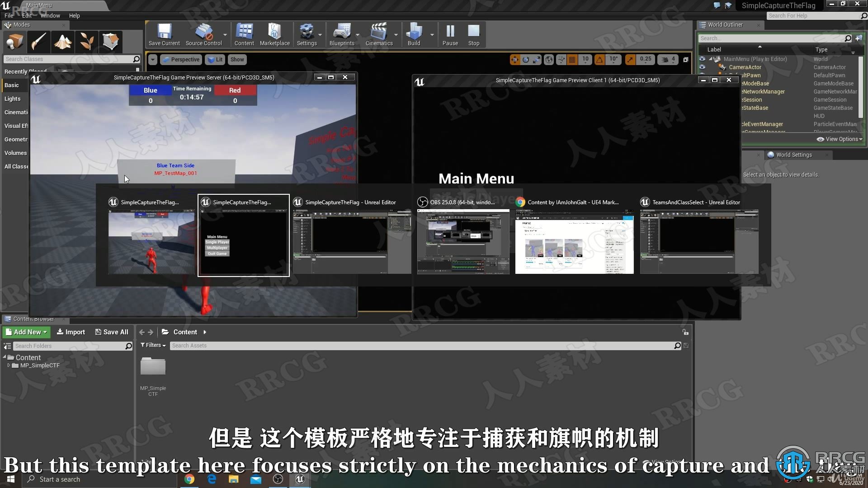Select the Landscape mode icon
This screenshot has height=488, width=868.
pyautogui.click(x=62, y=42)
